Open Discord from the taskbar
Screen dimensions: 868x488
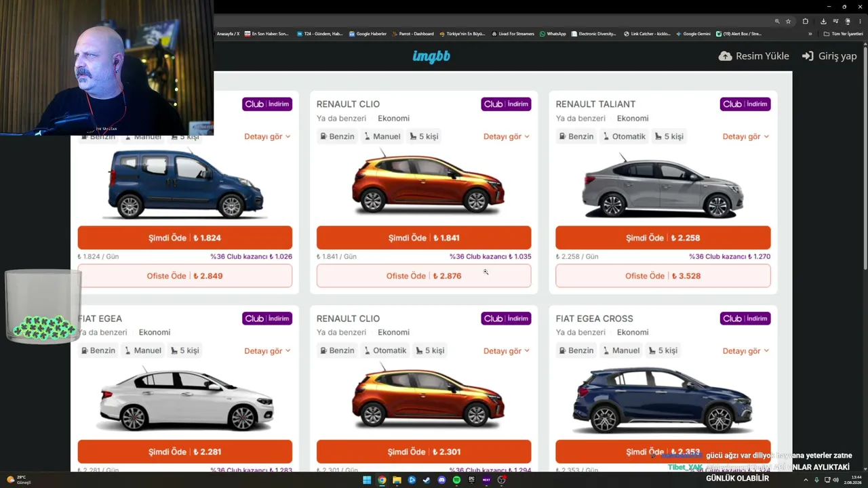pos(441,480)
